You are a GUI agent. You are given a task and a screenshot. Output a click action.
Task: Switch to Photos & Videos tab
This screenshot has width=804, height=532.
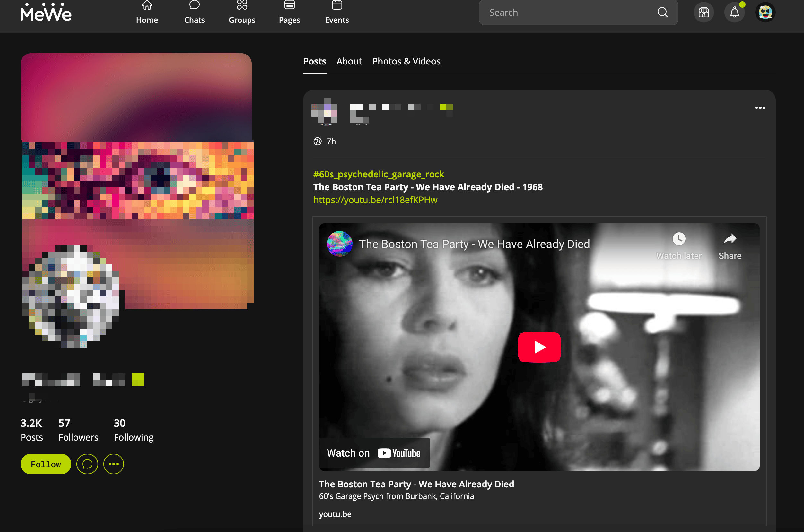pyautogui.click(x=406, y=61)
